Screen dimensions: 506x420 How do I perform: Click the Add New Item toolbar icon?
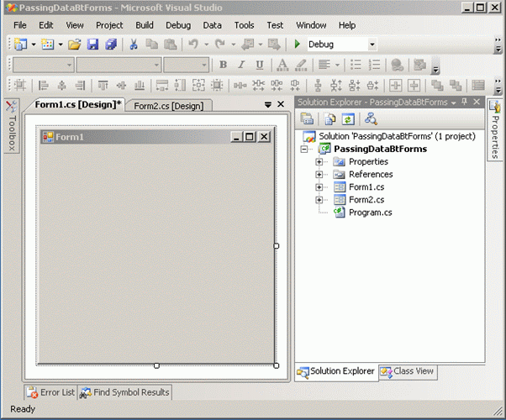[48, 45]
